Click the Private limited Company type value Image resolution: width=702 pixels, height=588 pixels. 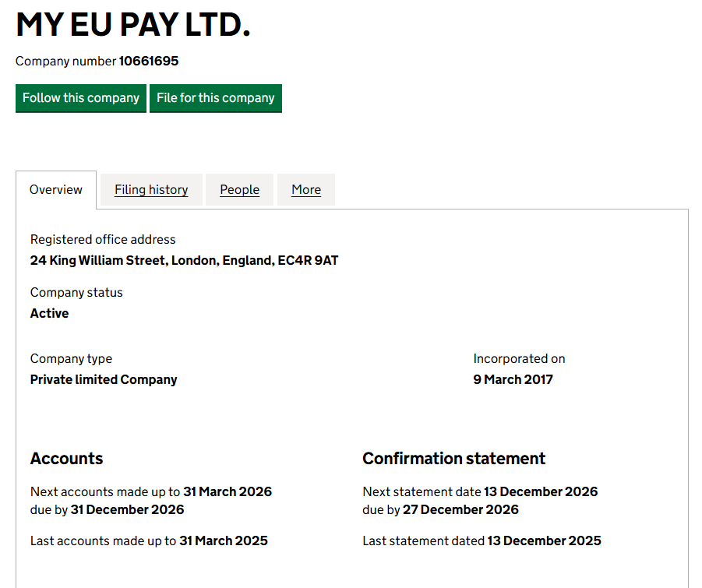click(x=104, y=379)
